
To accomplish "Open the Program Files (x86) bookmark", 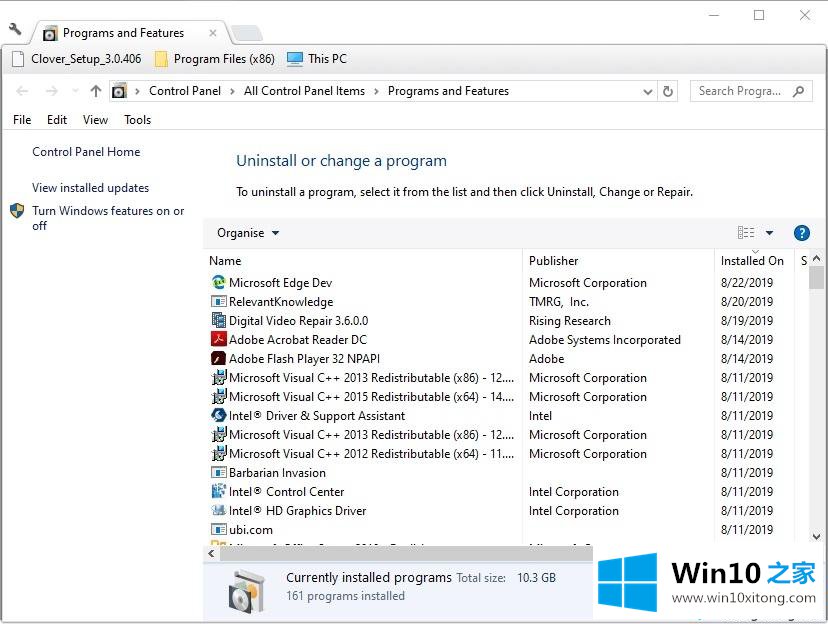I will point(215,59).
